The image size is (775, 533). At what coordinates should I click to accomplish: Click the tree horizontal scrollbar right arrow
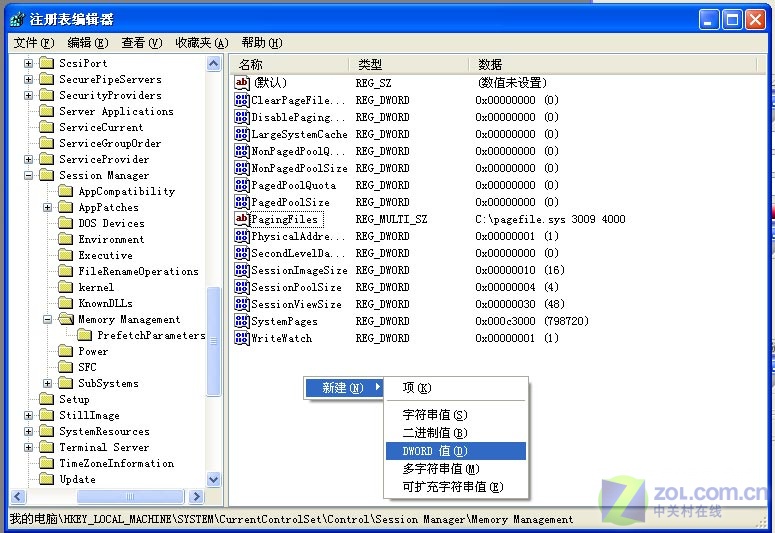(196, 496)
